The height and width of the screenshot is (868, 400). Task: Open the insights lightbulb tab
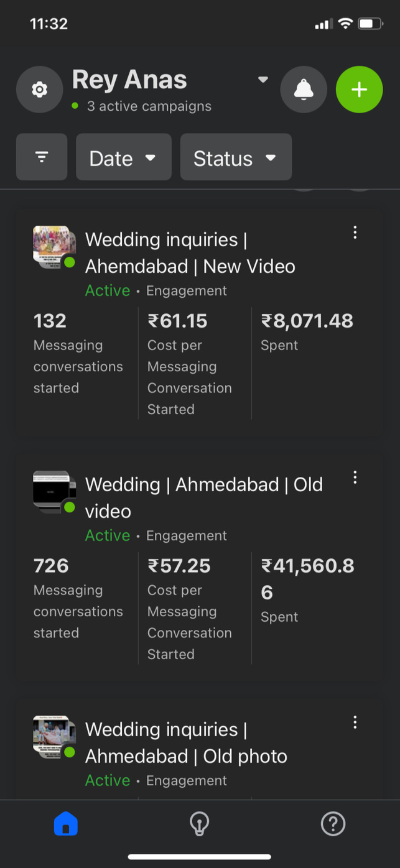199,824
